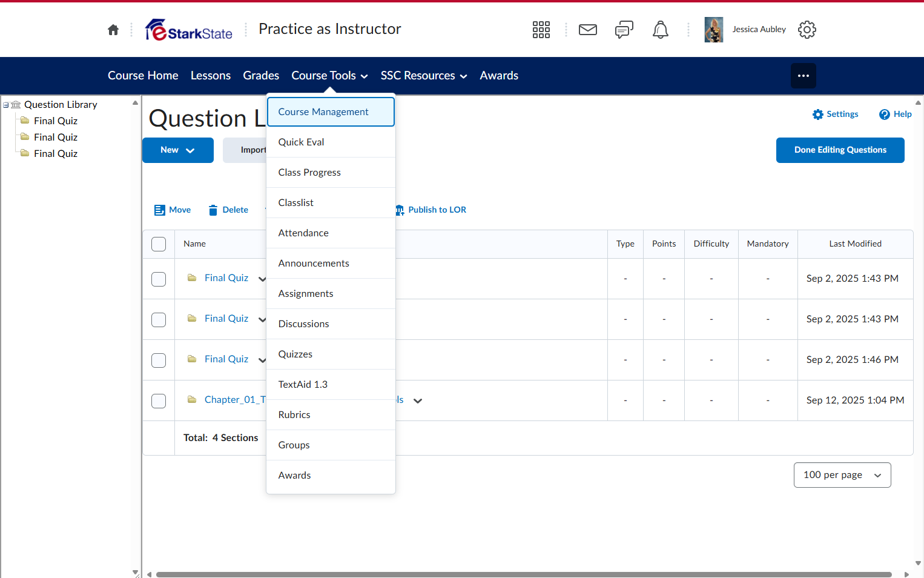Open the Lessons navigation link
The height and width of the screenshot is (578, 924).
coord(211,76)
